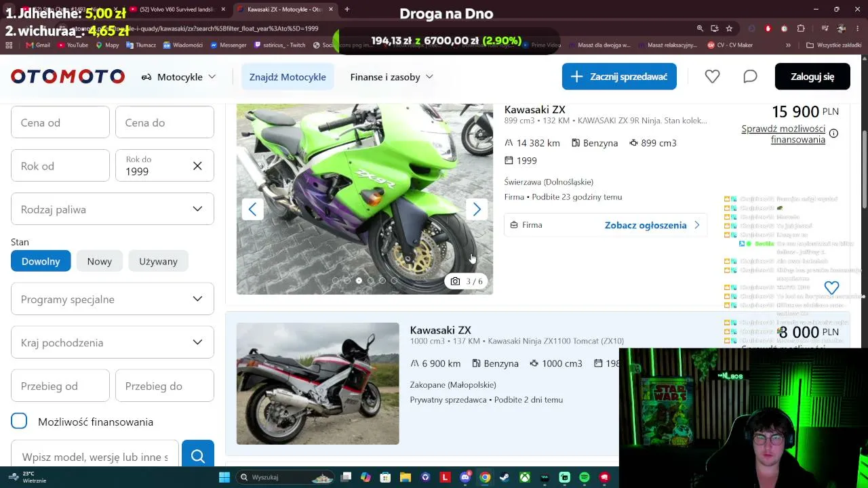Screen dimensions: 868x488
Task: Select 'Nowy' condition option
Action: pyautogui.click(x=99, y=261)
